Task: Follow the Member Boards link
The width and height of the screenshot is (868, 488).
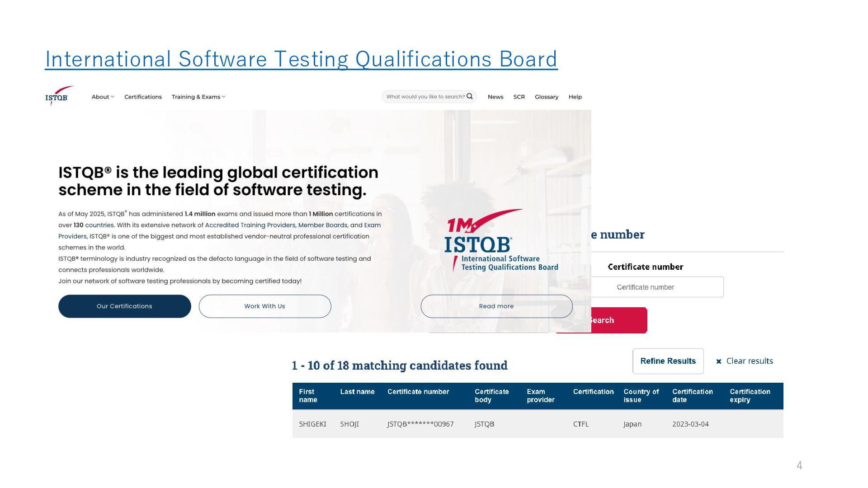Action: coord(323,225)
